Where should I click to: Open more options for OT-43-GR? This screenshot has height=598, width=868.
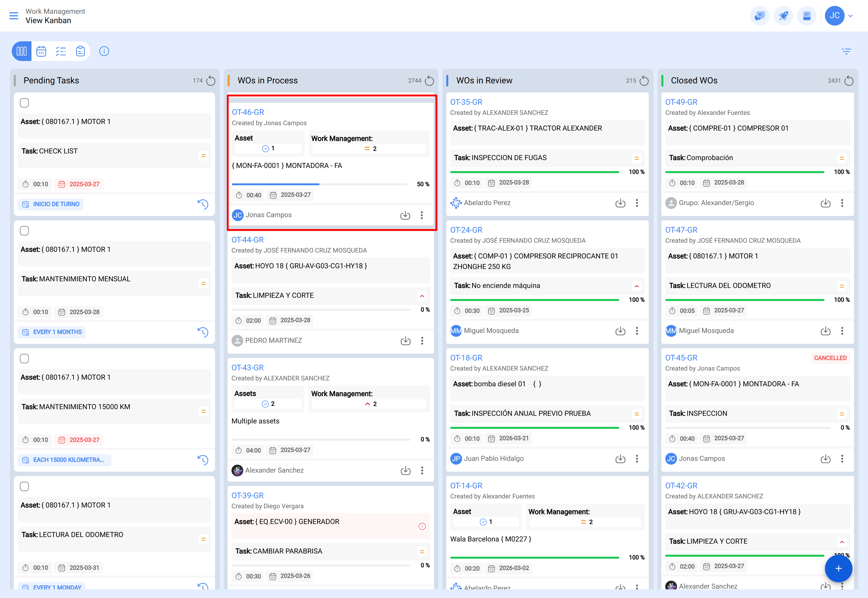[422, 471]
